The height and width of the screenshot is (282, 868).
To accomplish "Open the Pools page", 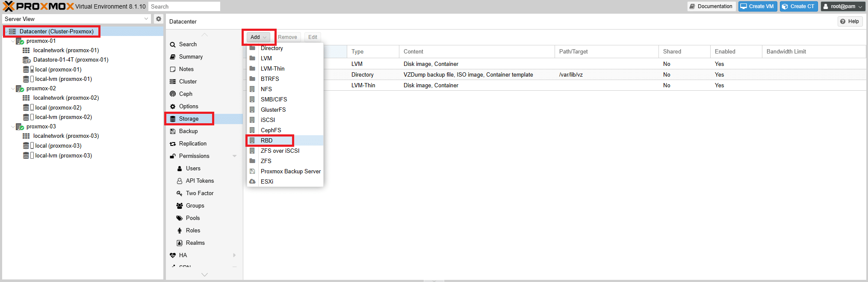I will [193, 218].
